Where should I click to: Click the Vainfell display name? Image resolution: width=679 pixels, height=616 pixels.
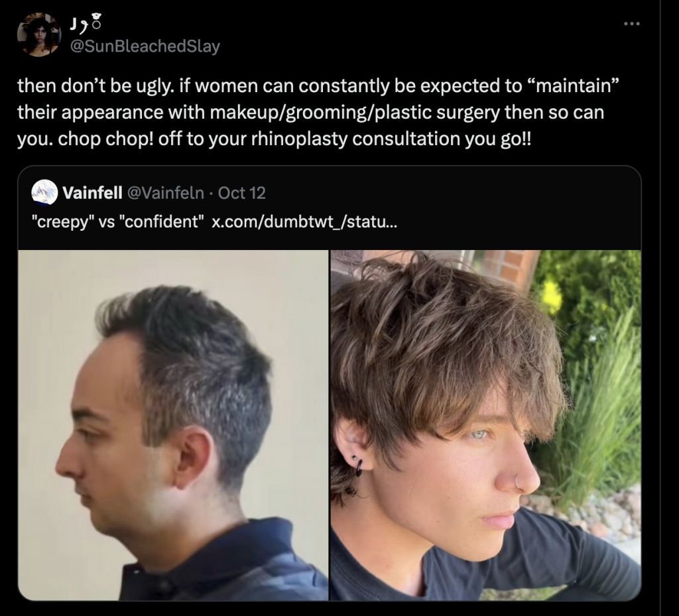(92, 193)
